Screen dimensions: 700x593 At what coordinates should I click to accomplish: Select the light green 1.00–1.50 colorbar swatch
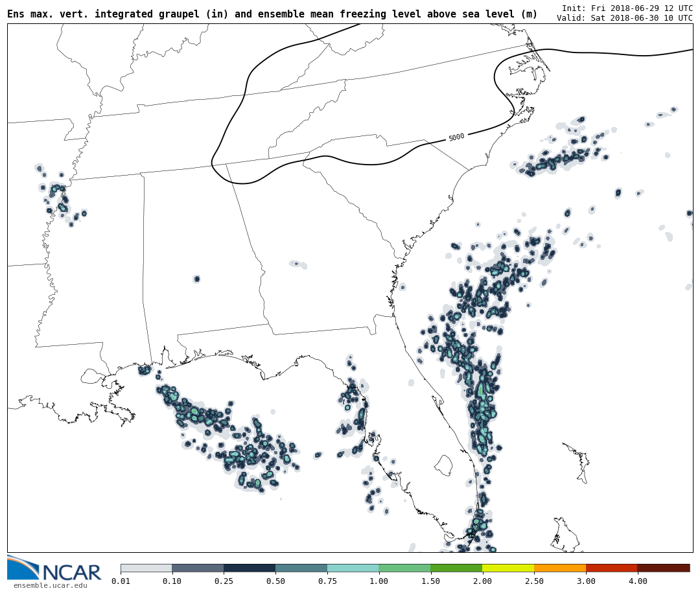point(404,568)
